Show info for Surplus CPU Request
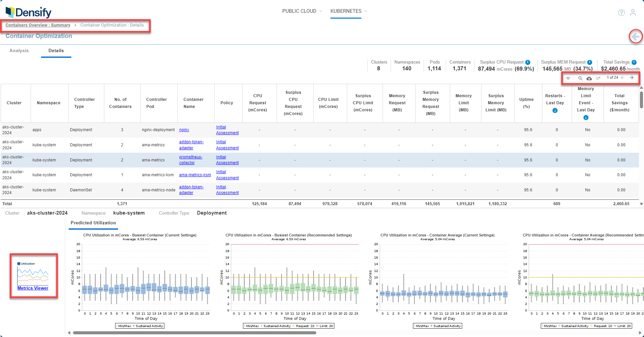644x337 pixels. (528, 62)
